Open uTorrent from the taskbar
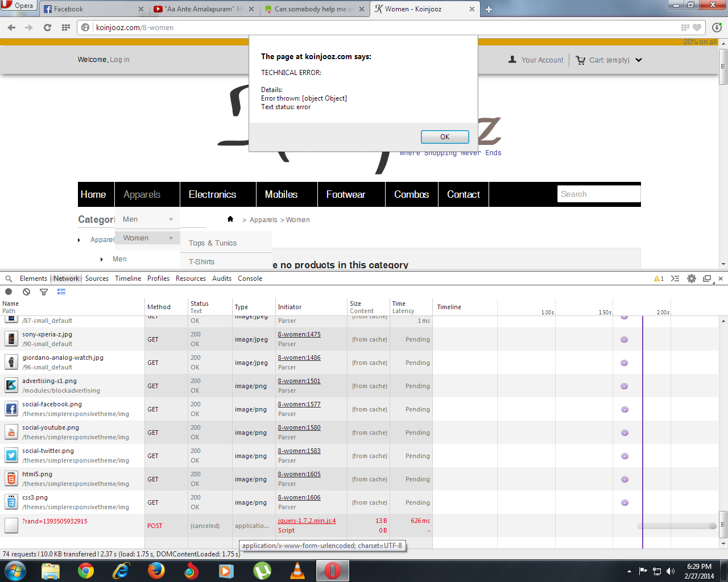The width and height of the screenshot is (728, 582). [262, 571]
